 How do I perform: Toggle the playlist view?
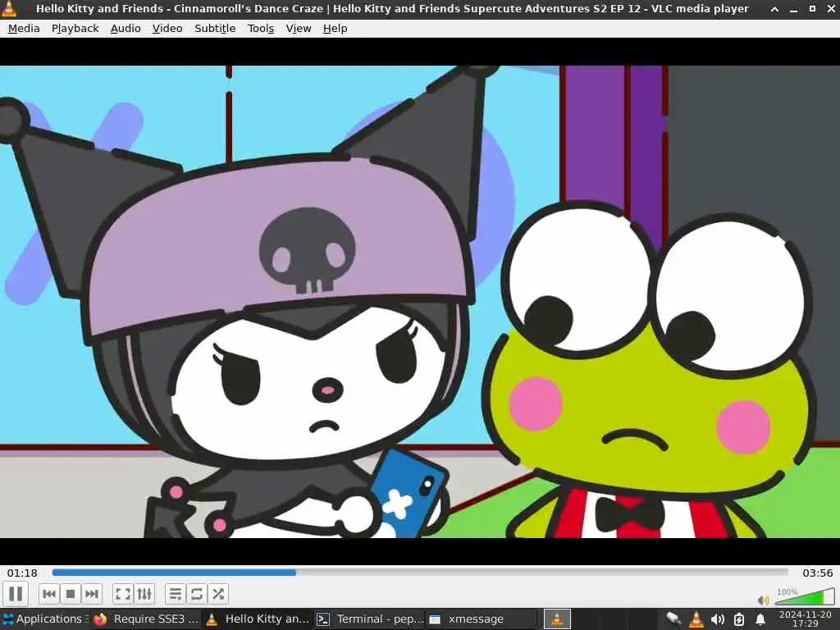176,594
